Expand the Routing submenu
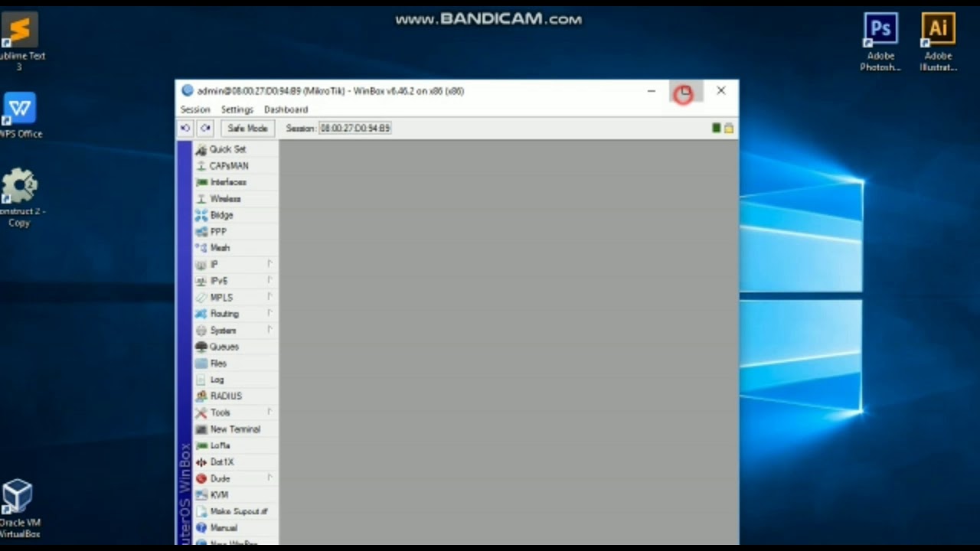This screenshot has height=551, width=980. pos(235,314)
